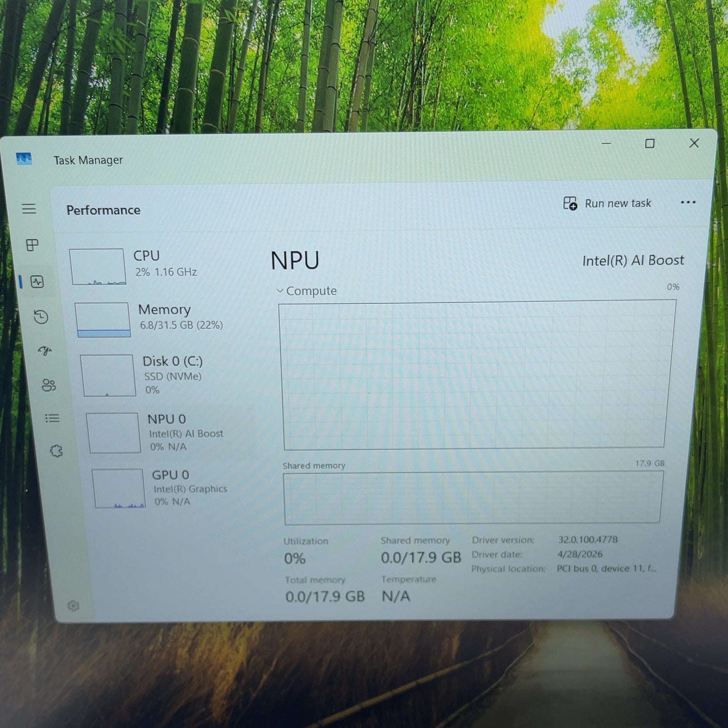Click the NPU Compute utilization graph
The image size is (728, 728).
coord(476,375)
